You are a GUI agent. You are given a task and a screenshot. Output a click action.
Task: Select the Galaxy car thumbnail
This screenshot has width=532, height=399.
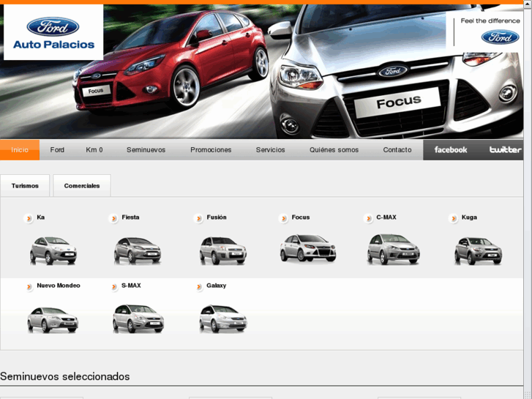223,318
